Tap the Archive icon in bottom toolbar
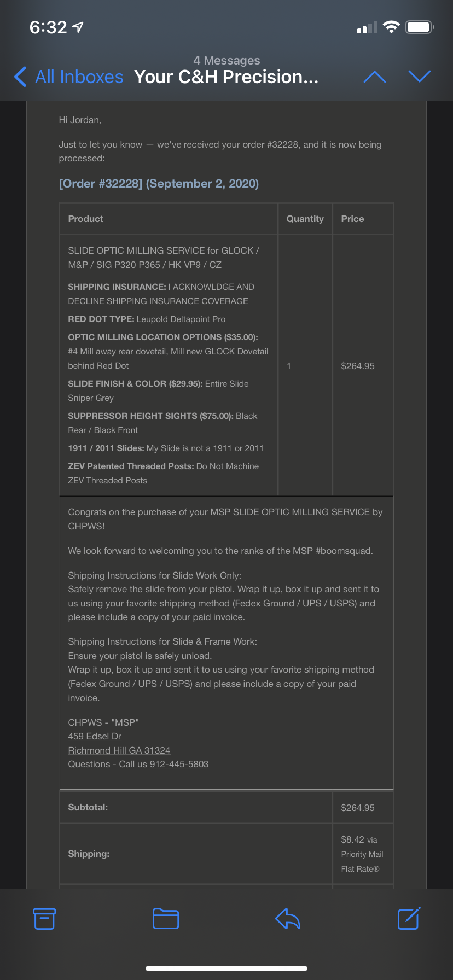This screenshot has width=453, height=980. coord(44,919)
